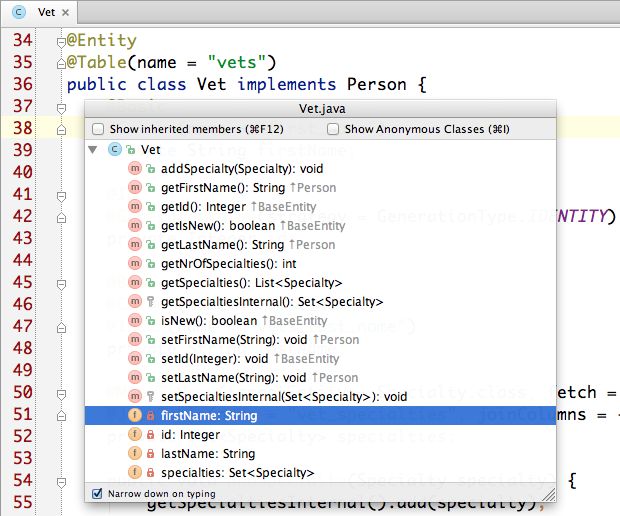The height and width of the screenshot is (516, 620).
Task: Click field icon of lastName row
Action: [135, 453]
